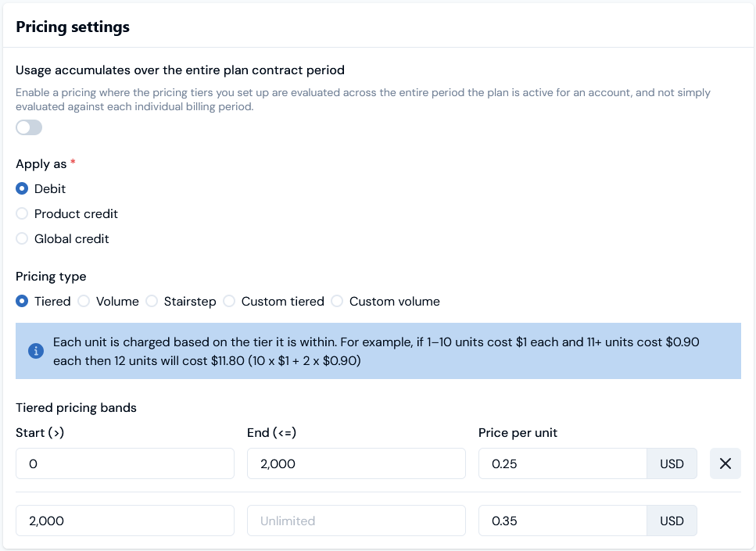Viewport: 756px width, 551px height.
Task: Switch pricing type to Volume
Action: pos(84,302)
